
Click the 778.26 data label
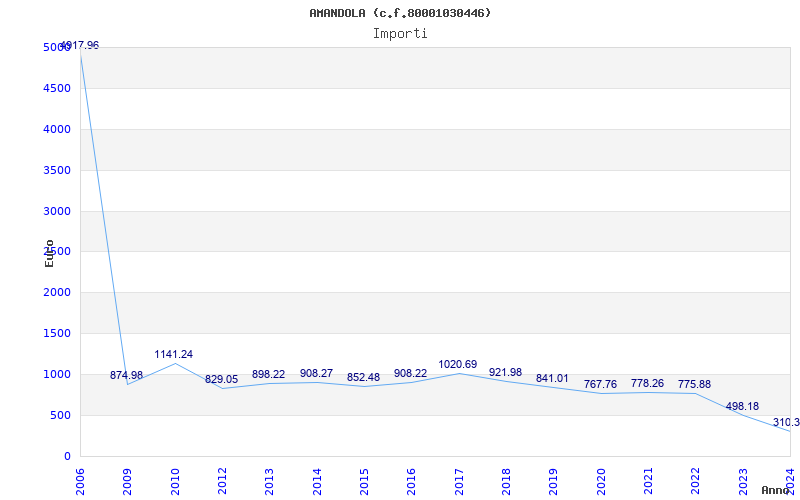pos(647,384)
